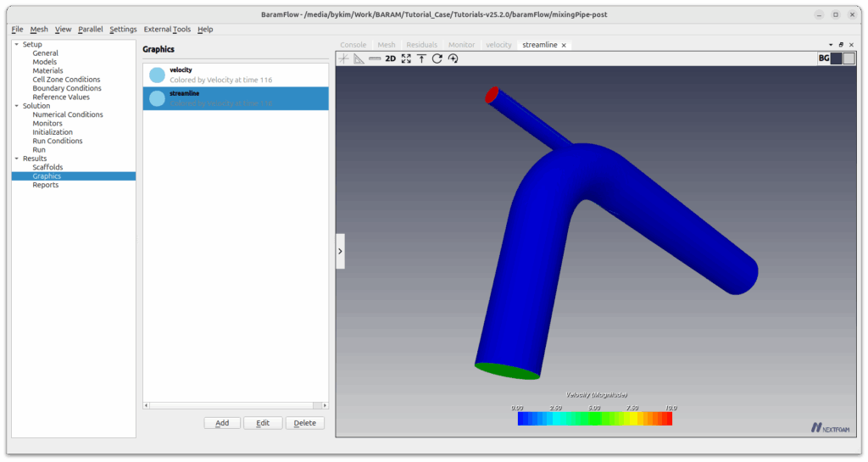Open Run Conditions

(x=58, y=141)
